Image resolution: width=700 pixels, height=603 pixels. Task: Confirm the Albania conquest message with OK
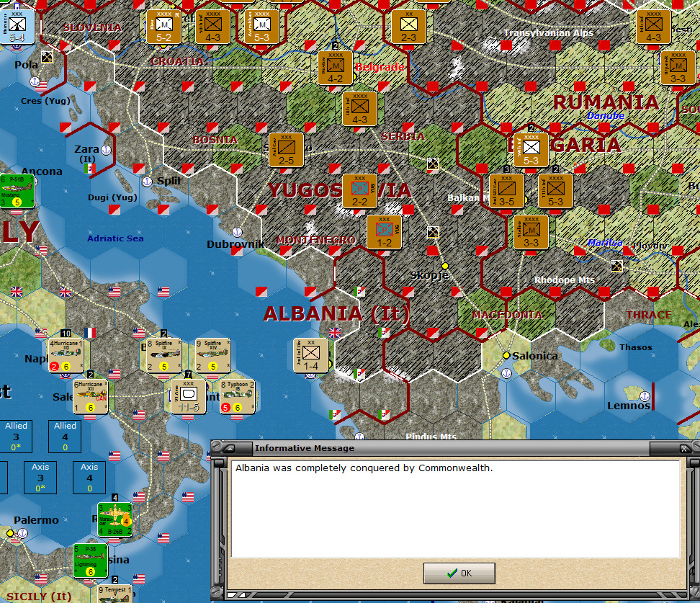[459, 573]
